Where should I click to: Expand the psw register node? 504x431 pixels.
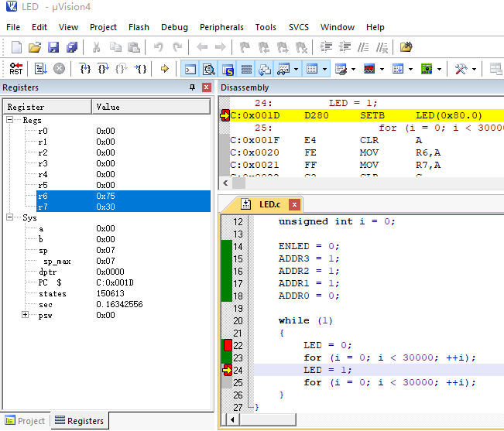click(x=26, y=316)
